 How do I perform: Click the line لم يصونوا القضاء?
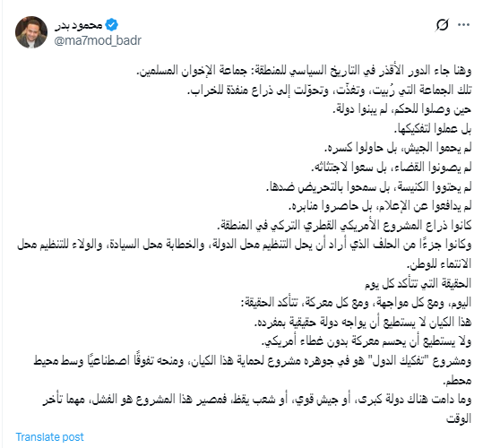coord(392,168)
